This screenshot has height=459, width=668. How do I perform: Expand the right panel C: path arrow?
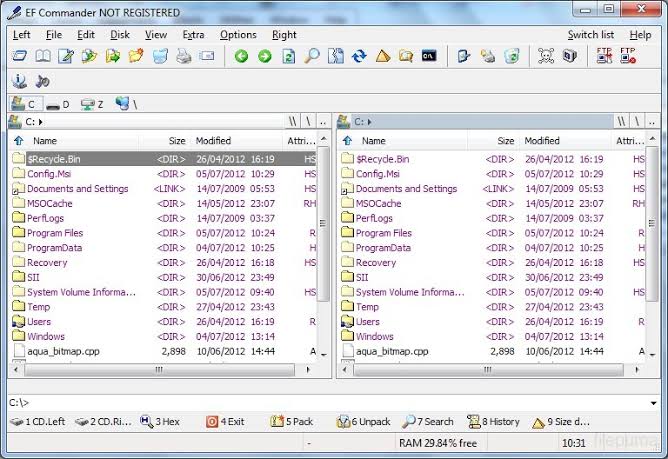tap(369, 122)
